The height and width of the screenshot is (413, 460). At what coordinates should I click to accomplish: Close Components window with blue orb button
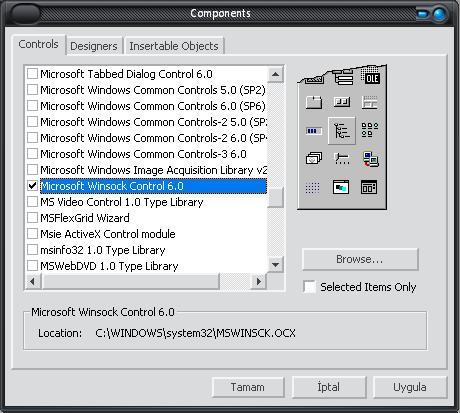(x=439, y=14)
